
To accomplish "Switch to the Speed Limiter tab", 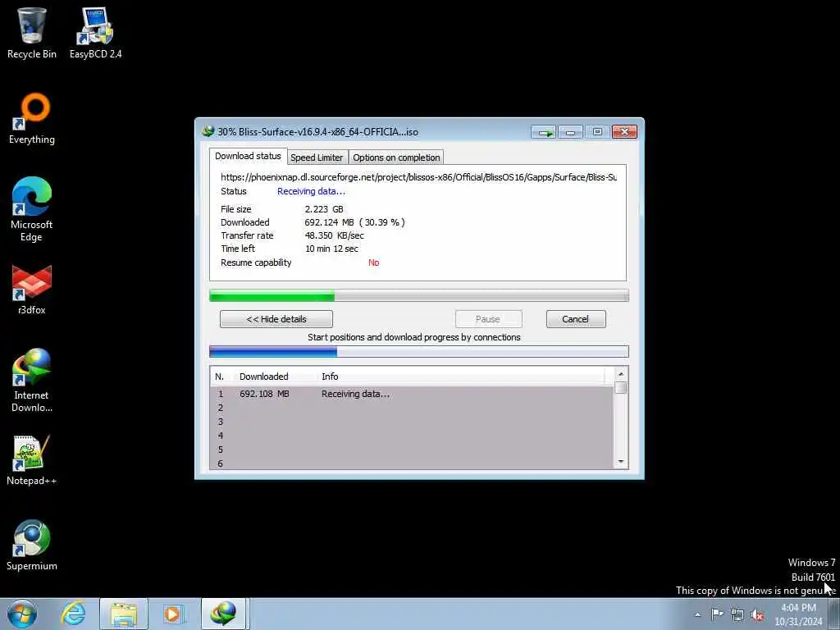I will point(317,157).
